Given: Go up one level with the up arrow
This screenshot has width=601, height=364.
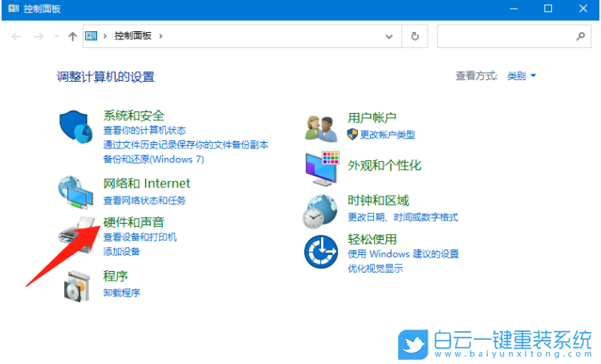Looking at the screenshot, I should click(72, 36).
